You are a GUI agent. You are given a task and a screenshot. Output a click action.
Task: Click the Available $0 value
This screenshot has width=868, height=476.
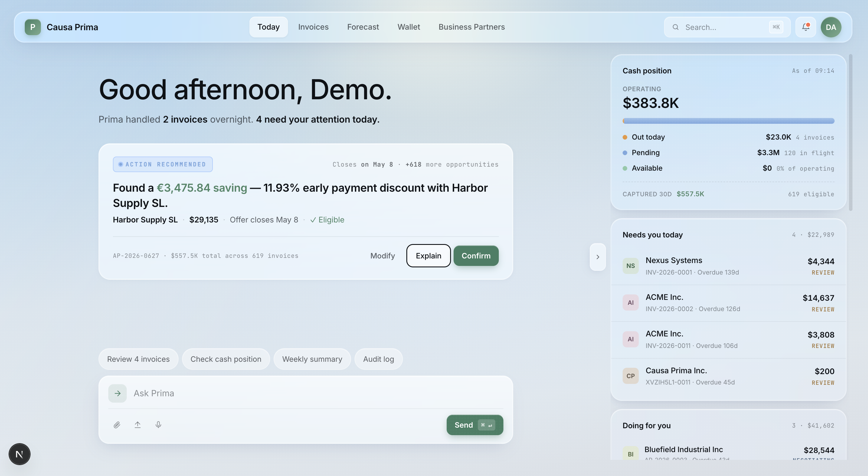click(767, 168)
